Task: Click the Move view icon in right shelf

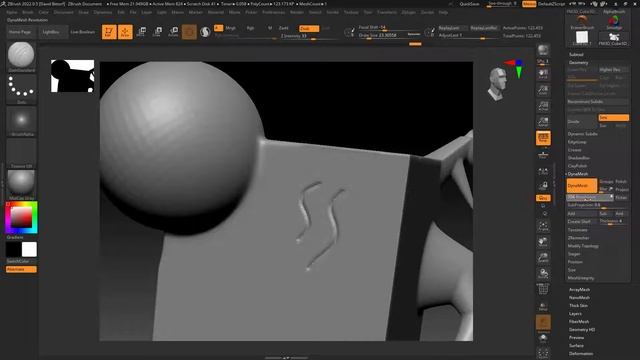Action: (x=543, y=242)
